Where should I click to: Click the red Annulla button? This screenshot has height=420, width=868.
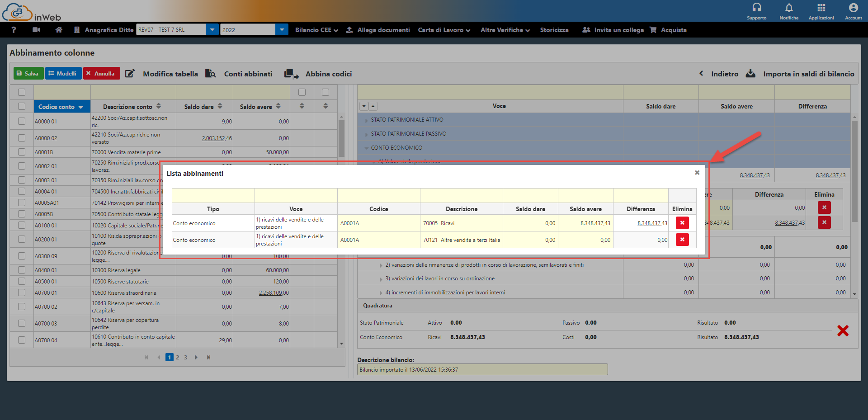101,73
